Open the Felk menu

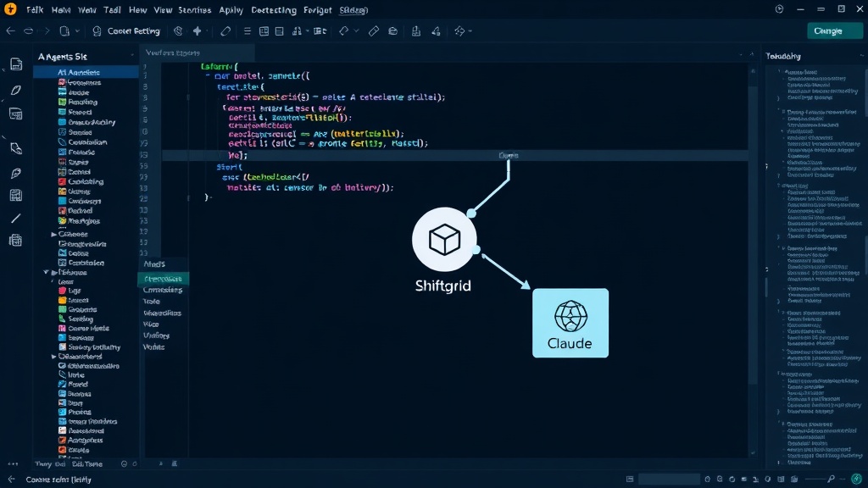[34, 10]
